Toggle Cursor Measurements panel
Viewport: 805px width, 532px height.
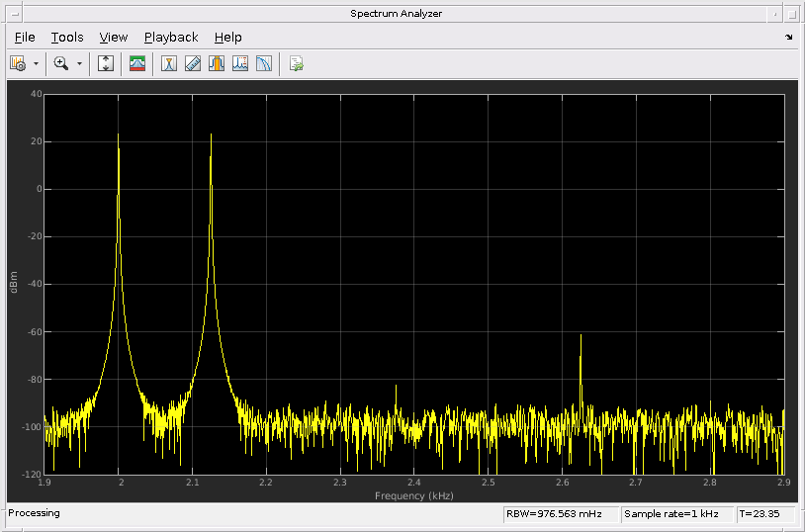click(169, 64)
